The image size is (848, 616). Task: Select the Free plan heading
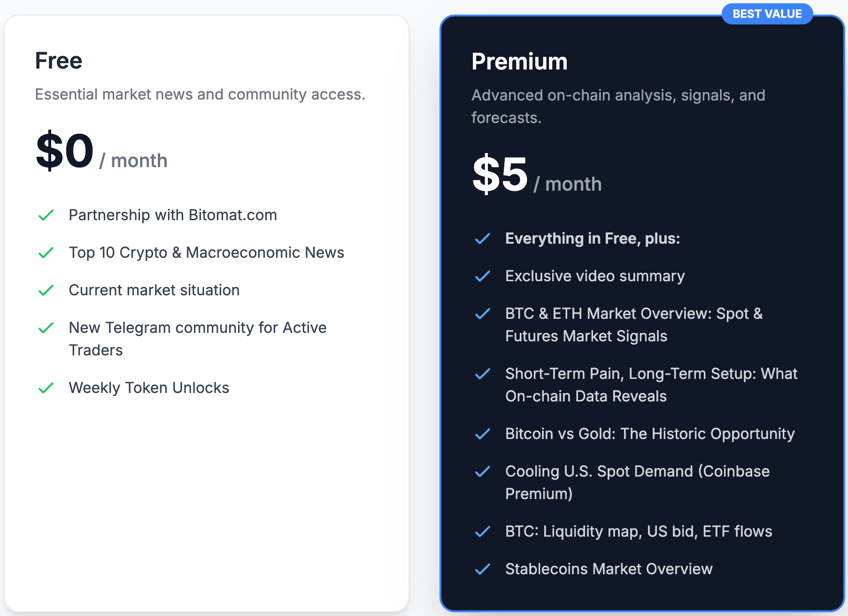(x=59, y=61)
